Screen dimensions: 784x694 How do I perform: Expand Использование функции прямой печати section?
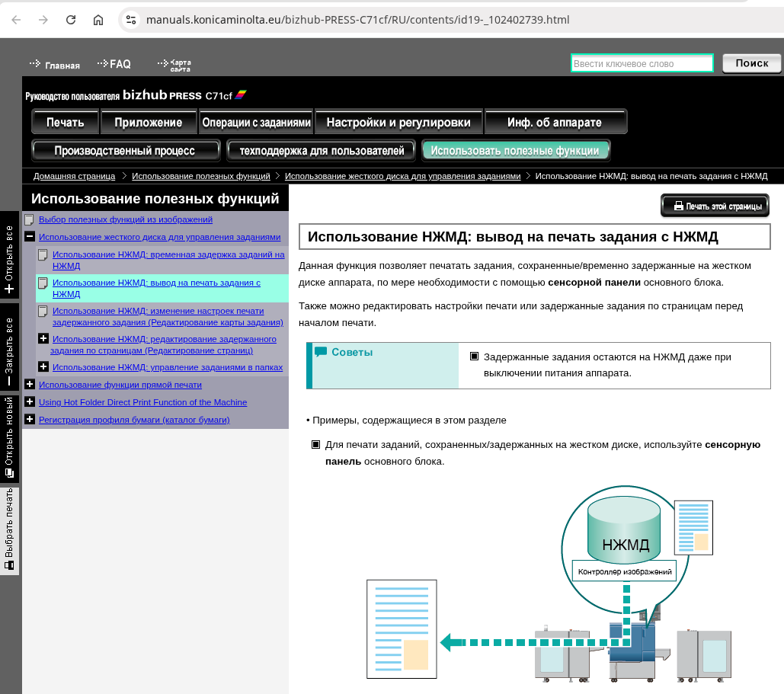(x=30, y=385)
